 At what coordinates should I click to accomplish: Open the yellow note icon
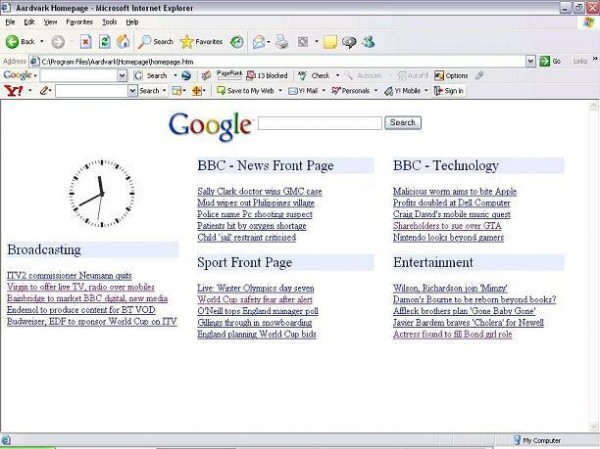pos(330,42)
